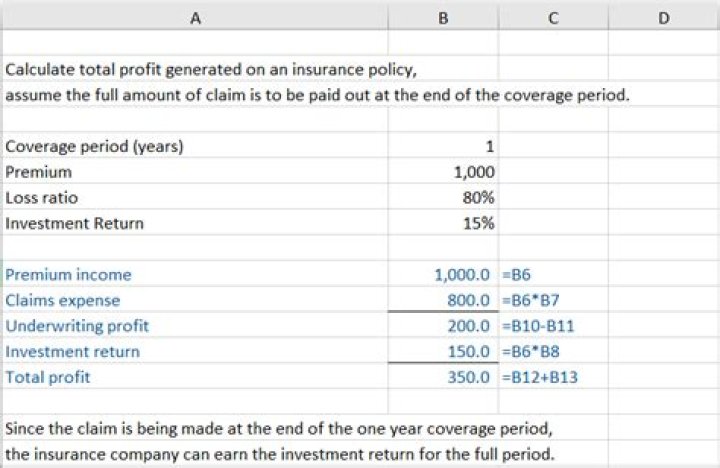Select the 1,000.0 premium income value

(443, 275)
